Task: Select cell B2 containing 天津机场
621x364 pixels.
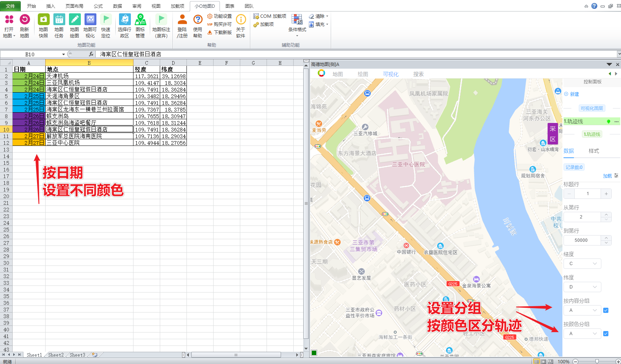Action: pos(89,76)
